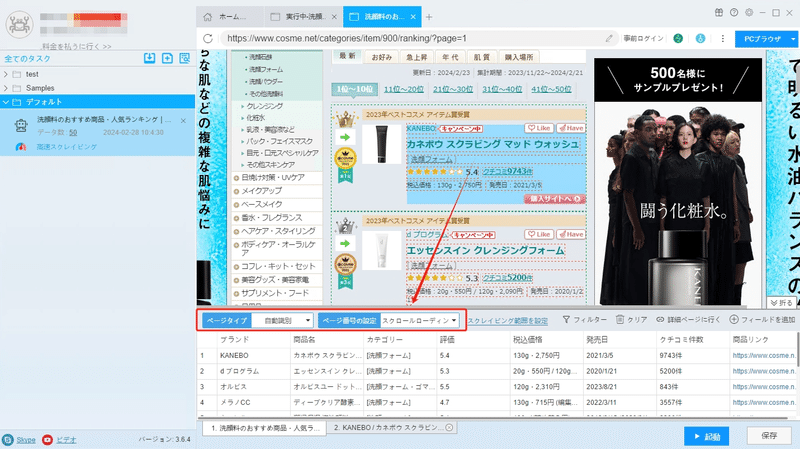Click the 折る collapse button
This screenshot has height=449, width=800.
coord(782,303)
